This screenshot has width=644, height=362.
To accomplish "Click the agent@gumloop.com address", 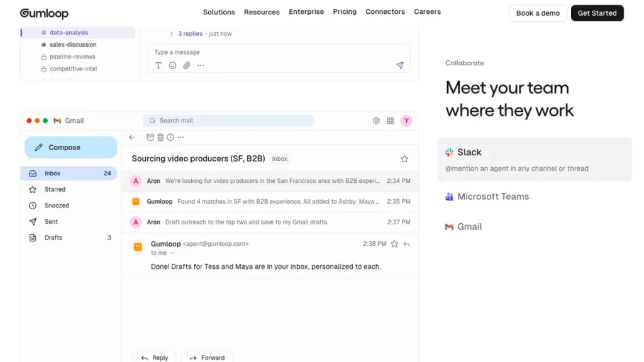I will pos(216,244).
